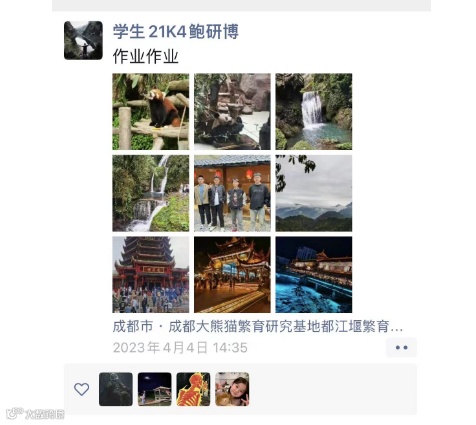476x425 pixels.
Task: Open the dark figure liker avatar
Action: [116, 389]
